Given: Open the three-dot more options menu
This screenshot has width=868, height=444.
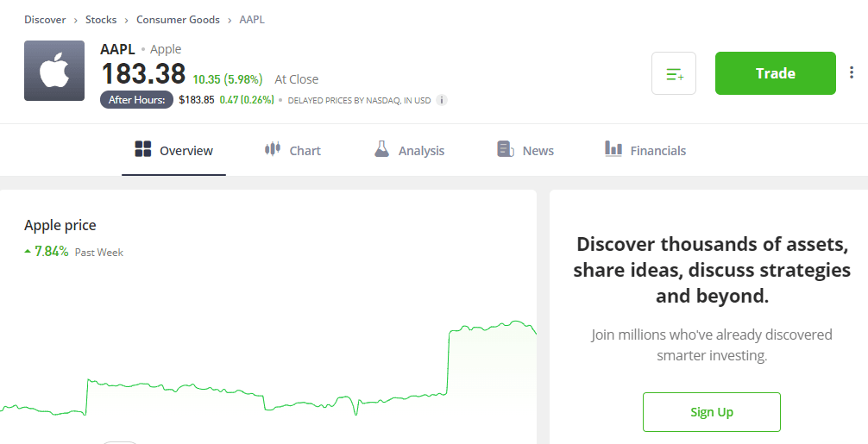Looking at the screenshot, I should click(x=852, y=73).
